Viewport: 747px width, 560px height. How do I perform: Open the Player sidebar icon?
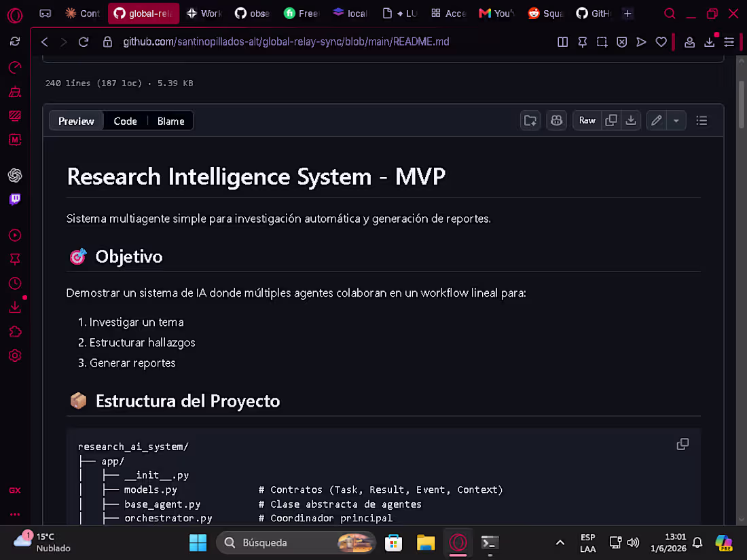[x=15, y=235]
